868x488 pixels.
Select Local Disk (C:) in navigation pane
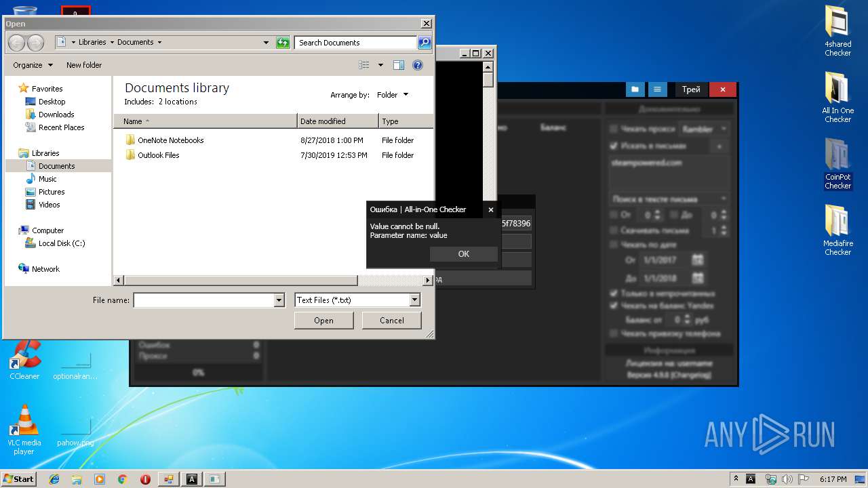point(62,243)
